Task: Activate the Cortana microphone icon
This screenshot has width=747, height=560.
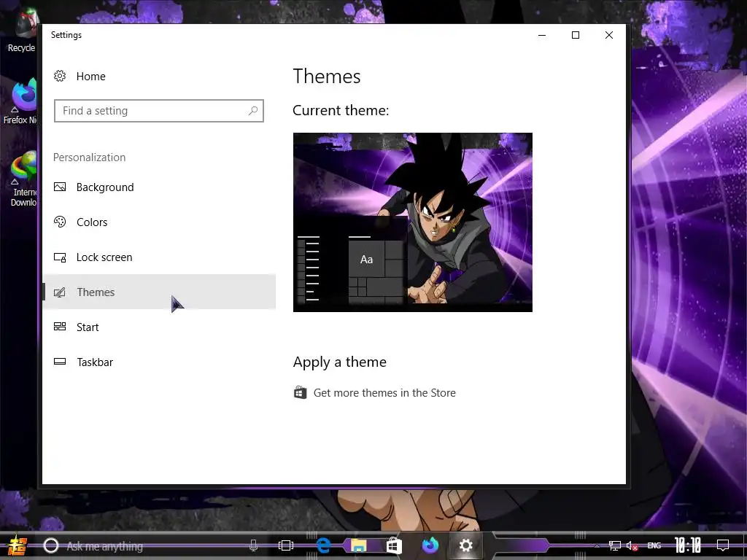Action: [253, 545]
